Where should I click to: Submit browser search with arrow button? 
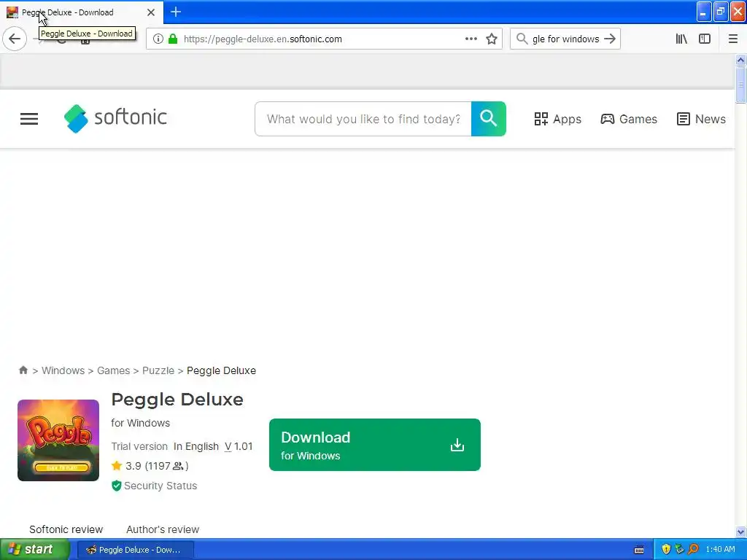[x=610, y=39]
